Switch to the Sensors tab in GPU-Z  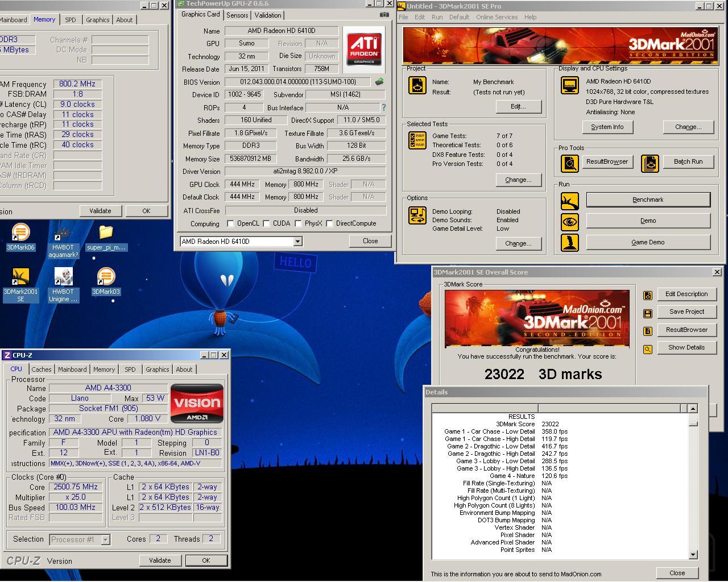click(237, 15)
